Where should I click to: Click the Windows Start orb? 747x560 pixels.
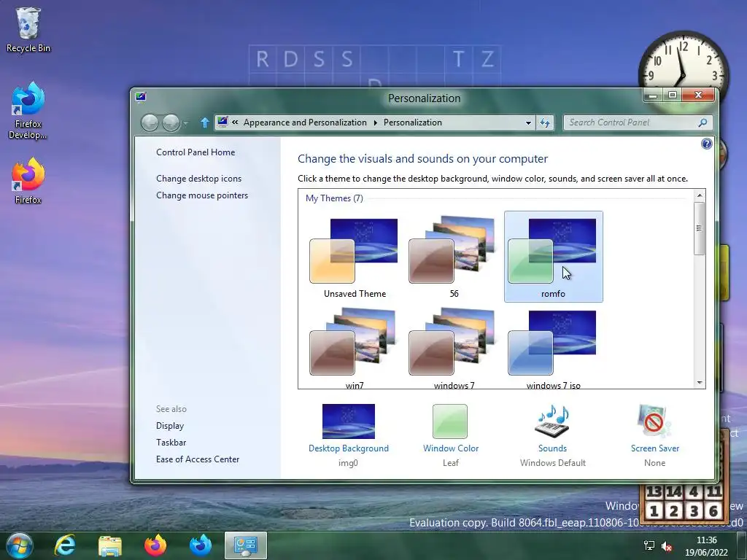click(20, 545)
